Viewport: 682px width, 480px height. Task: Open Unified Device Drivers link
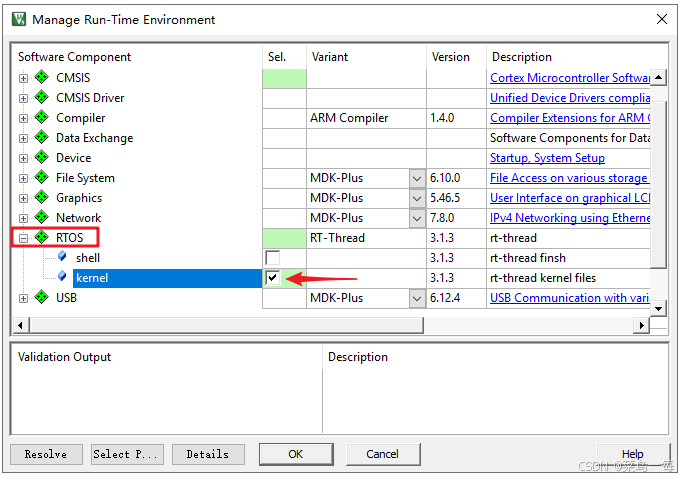click(570, 98)
